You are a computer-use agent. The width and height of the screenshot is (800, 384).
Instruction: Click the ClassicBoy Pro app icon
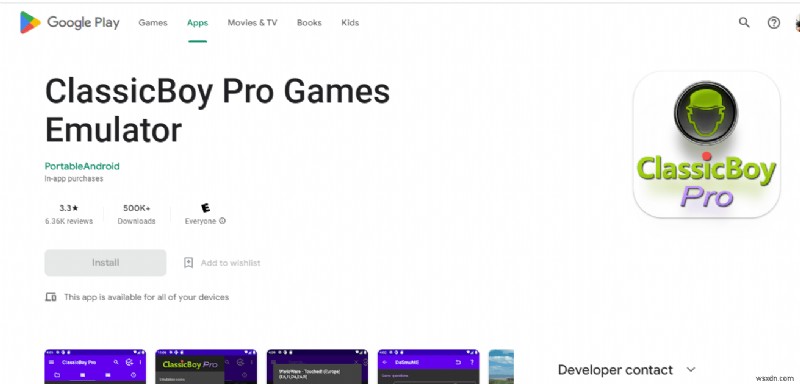click(706, 144)
